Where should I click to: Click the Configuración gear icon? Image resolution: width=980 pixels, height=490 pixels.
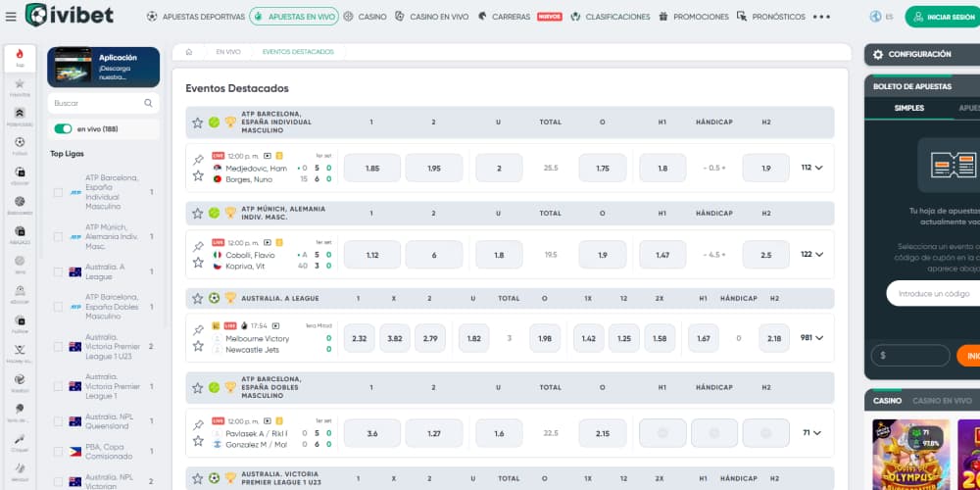pyautogui.click(x=878, y=54)
